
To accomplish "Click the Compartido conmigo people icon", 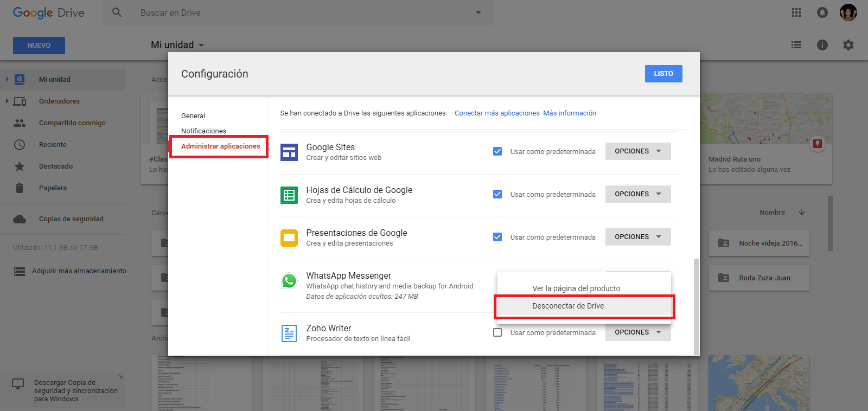I will [20, 123].
